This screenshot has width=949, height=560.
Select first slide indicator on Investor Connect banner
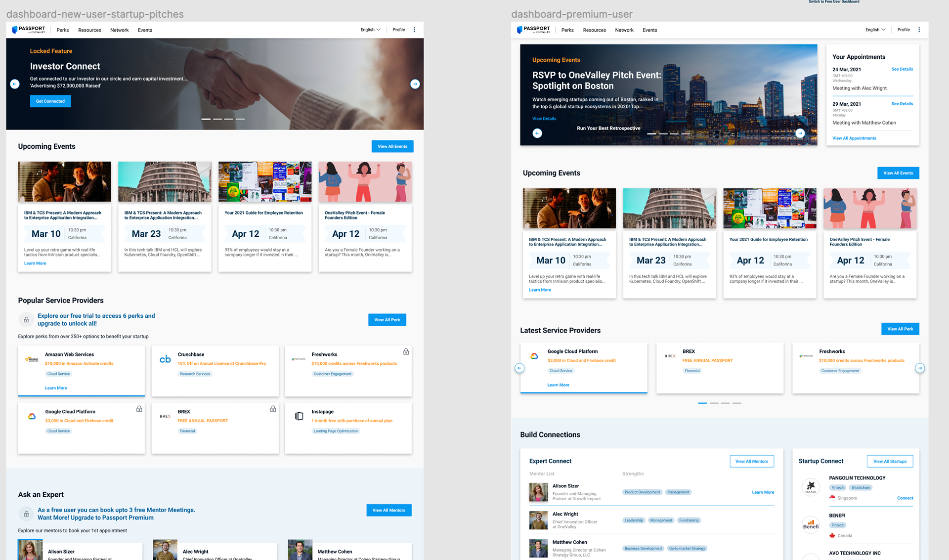click(206, 119)
